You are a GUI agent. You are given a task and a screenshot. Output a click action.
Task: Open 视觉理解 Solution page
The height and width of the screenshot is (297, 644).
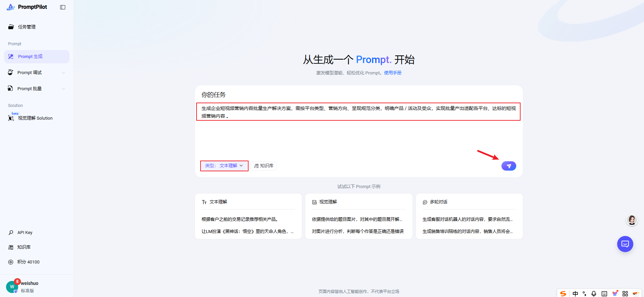click(37, 118)
